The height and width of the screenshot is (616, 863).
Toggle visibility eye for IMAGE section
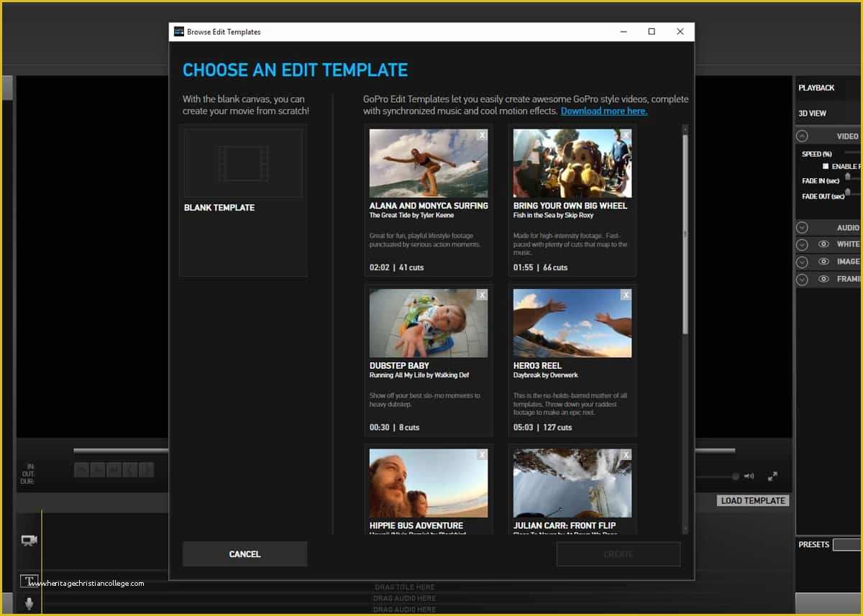coord(823,262)
